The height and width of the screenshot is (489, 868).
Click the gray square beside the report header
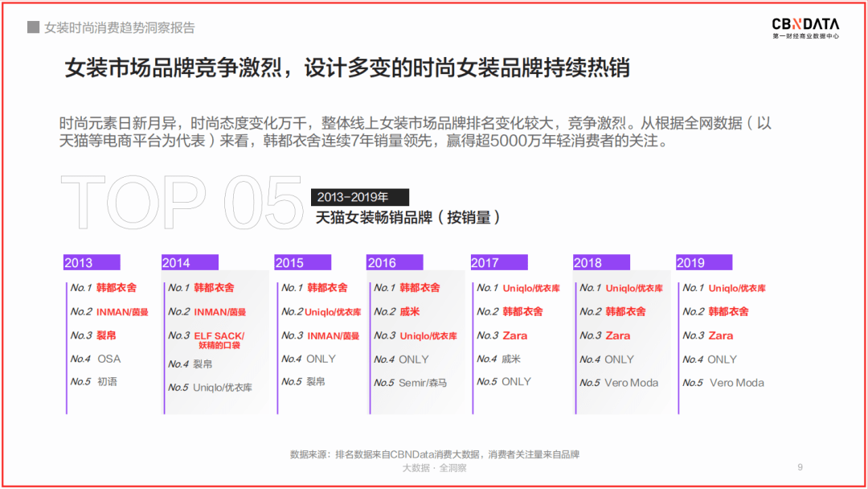33,27
